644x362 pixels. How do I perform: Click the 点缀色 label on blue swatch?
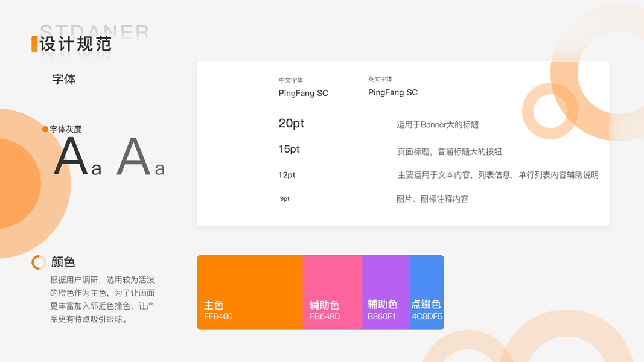(x=426, y=304)
